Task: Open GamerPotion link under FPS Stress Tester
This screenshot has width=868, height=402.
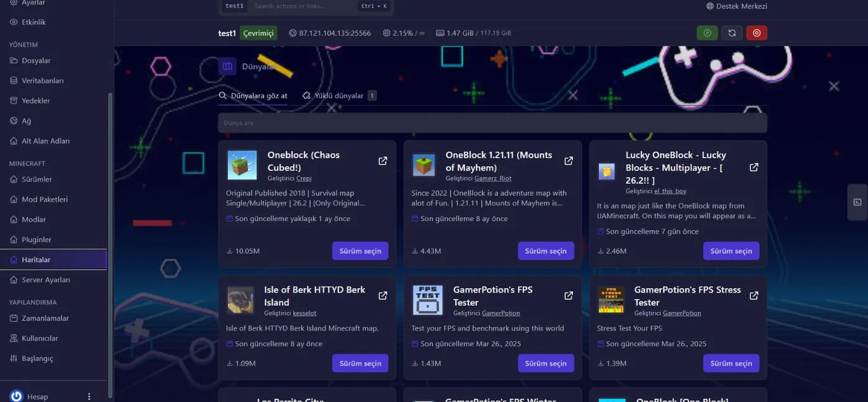Action: point(682,313)
